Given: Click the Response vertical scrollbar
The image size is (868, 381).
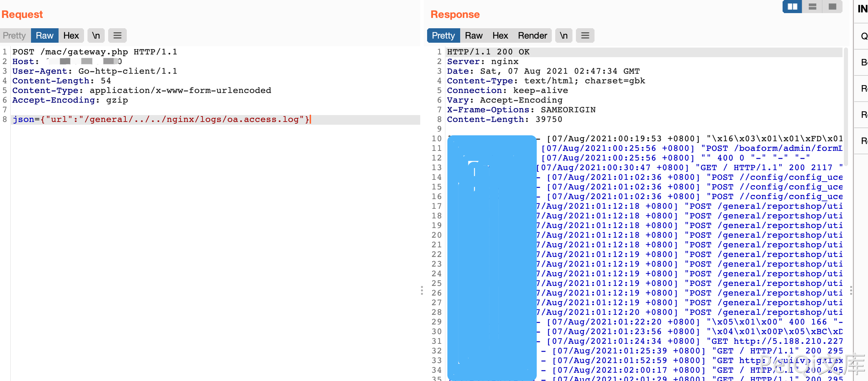Looking at the screenshot, I should point(845,107).
